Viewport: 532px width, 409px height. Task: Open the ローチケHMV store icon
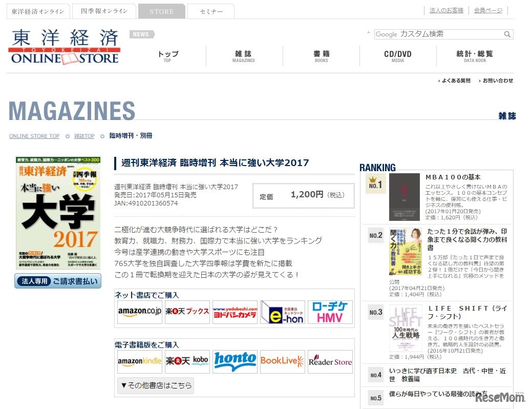pos(330,312)
